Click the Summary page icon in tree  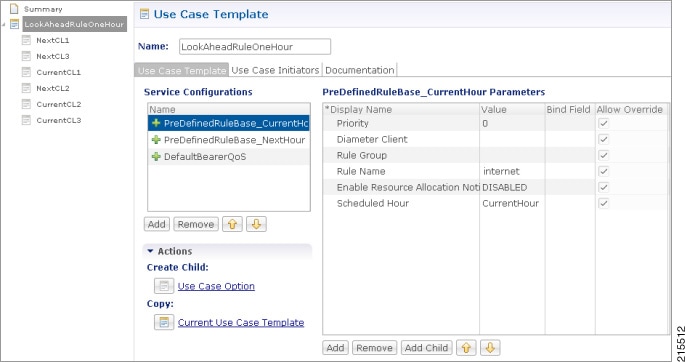click(x=14, y=9)
